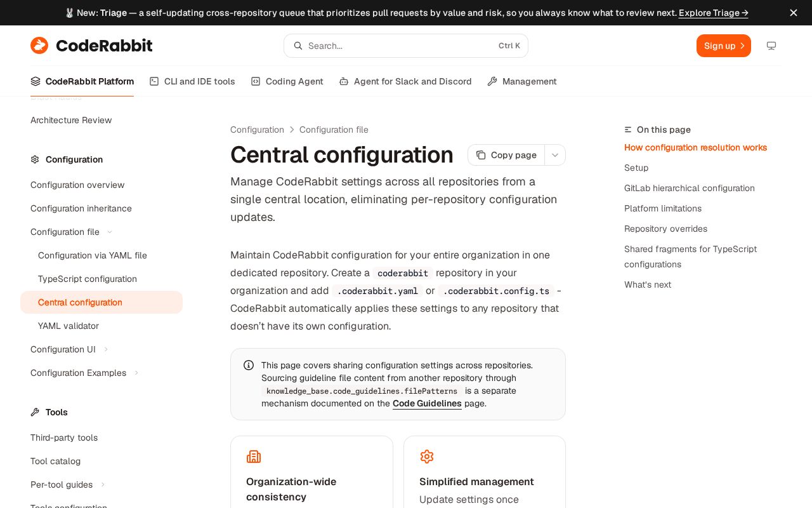
Task: Open Third-party tools page
Action: [64, 438]
